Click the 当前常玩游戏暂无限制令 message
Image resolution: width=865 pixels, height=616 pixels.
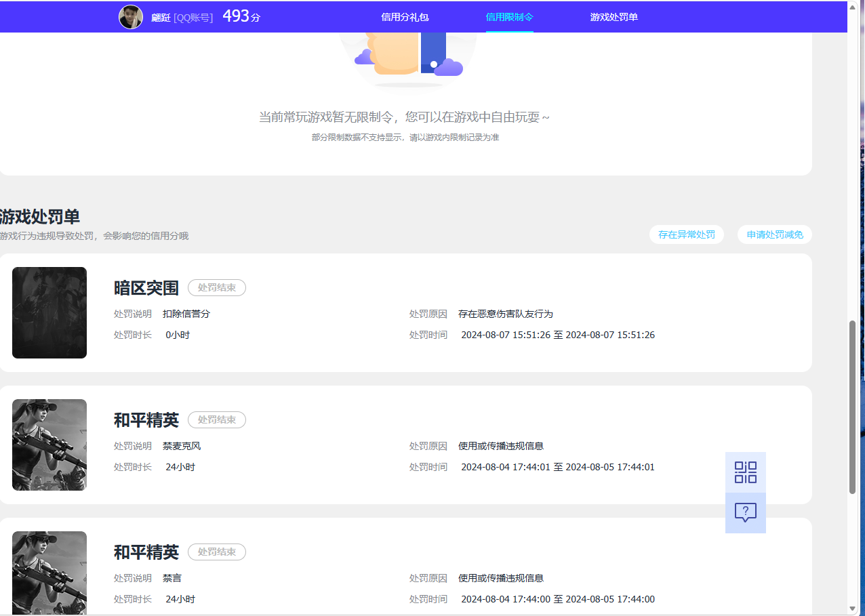405,117
